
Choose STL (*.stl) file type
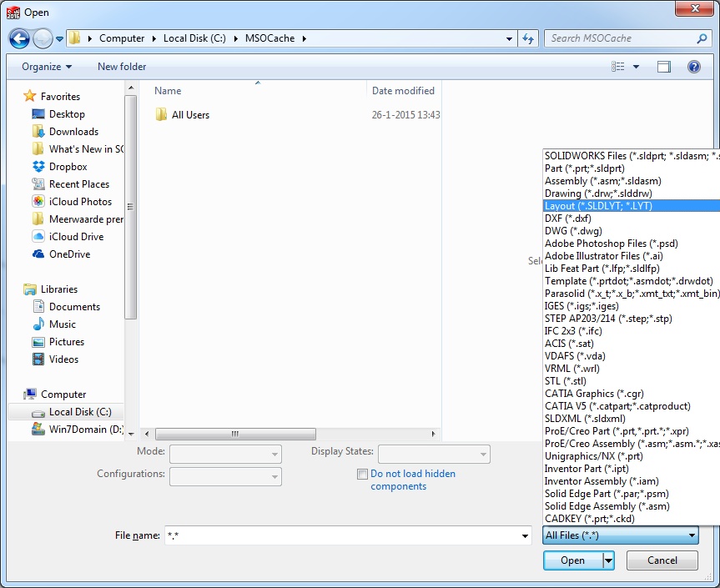point(632,381)
